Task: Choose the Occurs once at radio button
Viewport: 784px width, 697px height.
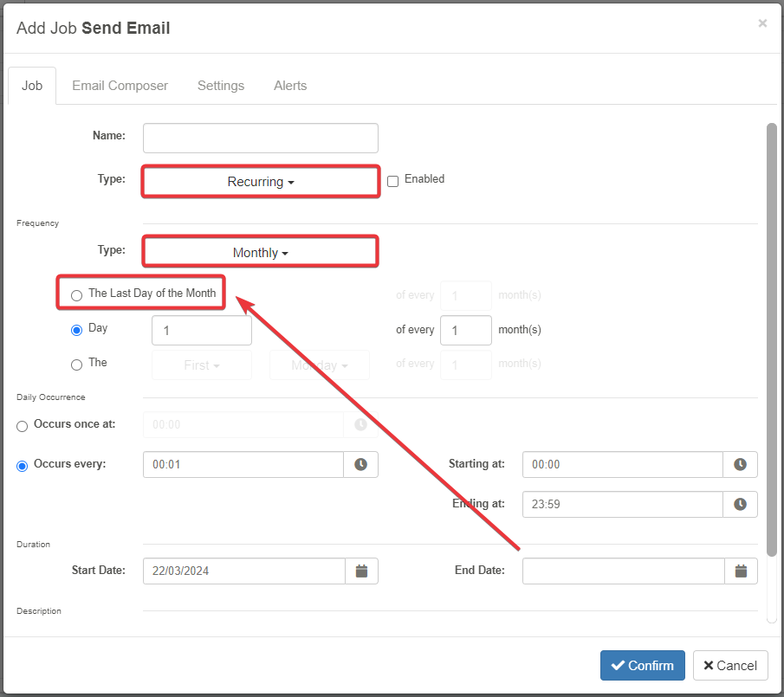Action: 23,426
